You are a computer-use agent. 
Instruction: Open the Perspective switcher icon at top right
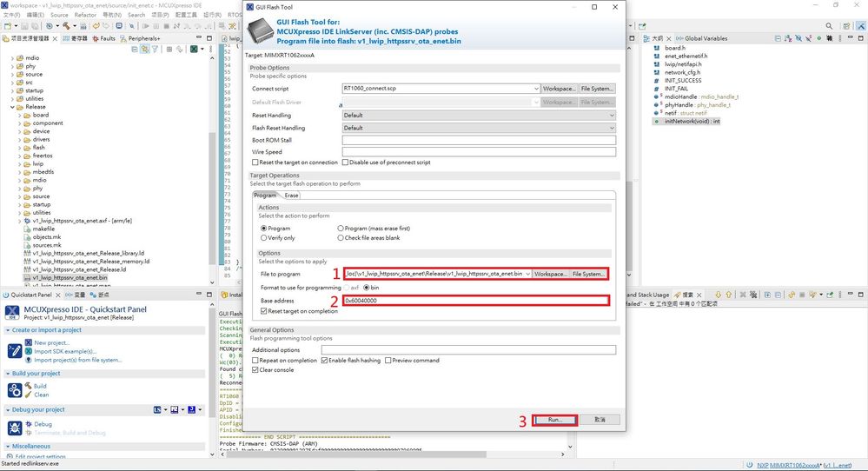click(x=846, y=26)
